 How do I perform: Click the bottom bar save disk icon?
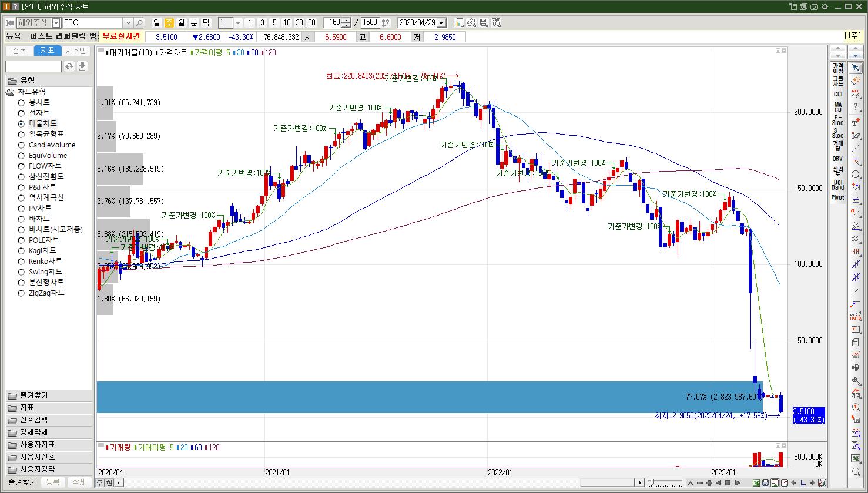[765, 483]
